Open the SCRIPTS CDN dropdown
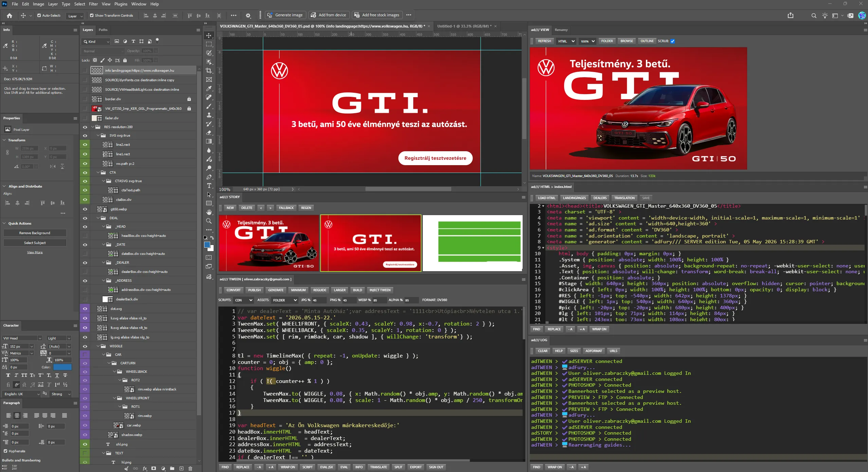Image resolution: width=868 pixels, height=472 pixels. click(243, 300)
